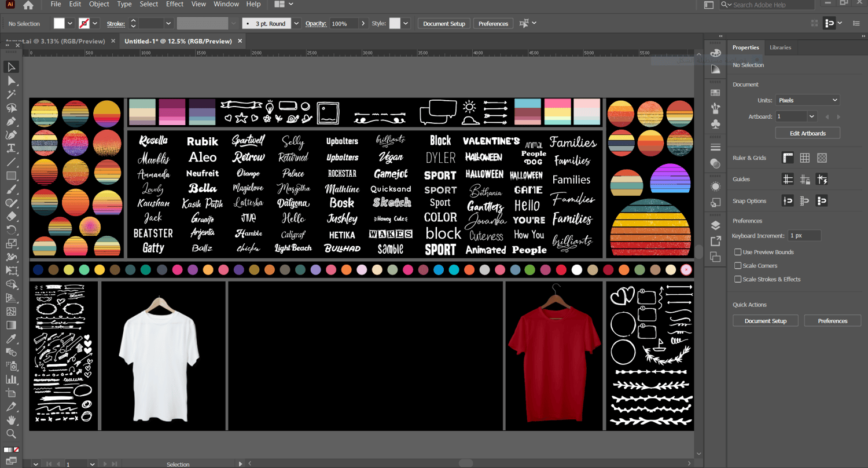
Task: Open the Artboards panel icon
Action: click(716, 257)
